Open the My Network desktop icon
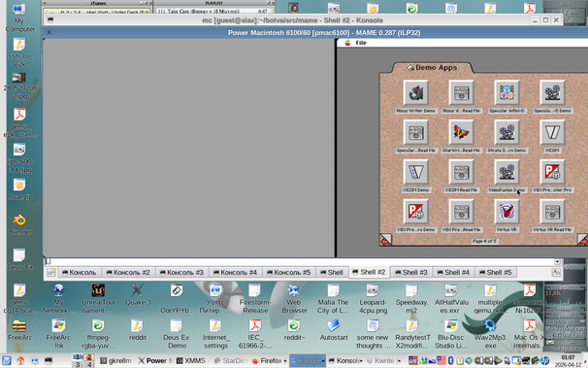 tap(58, 299)
